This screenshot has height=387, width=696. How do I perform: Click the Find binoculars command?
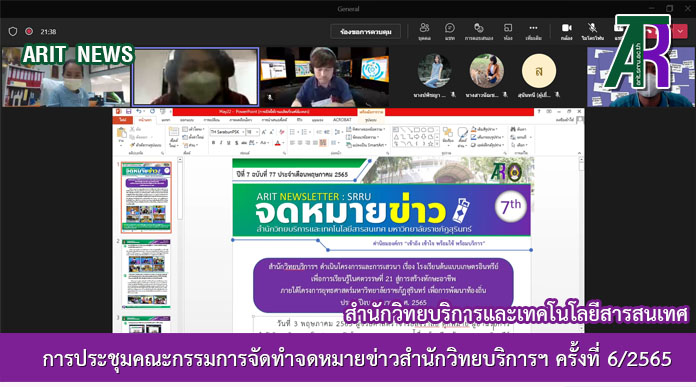518,129
